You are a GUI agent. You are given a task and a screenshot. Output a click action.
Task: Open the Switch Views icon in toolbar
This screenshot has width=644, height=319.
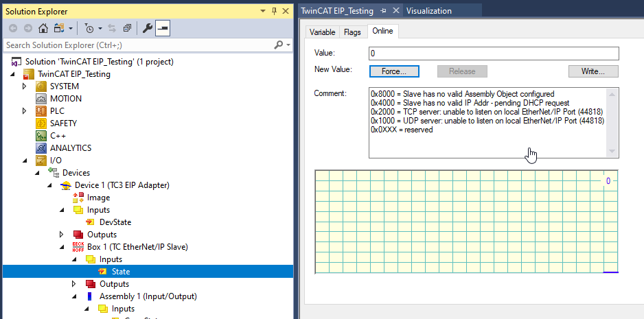59,28
